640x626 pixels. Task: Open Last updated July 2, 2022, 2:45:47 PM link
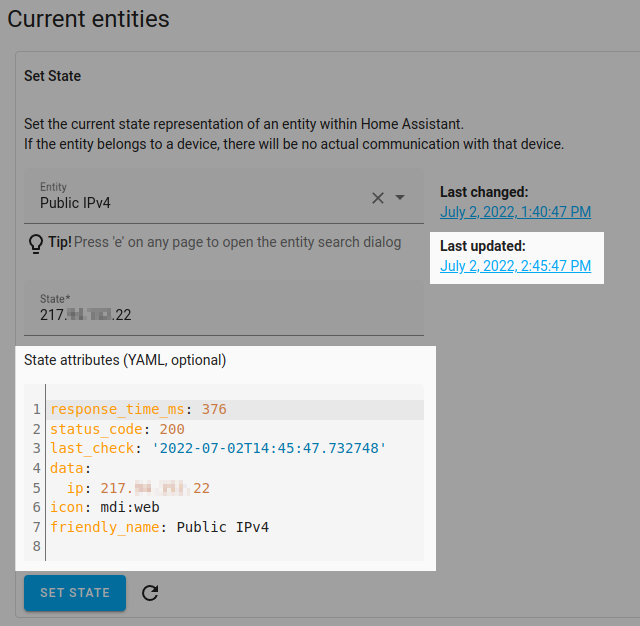coord(516,266)
